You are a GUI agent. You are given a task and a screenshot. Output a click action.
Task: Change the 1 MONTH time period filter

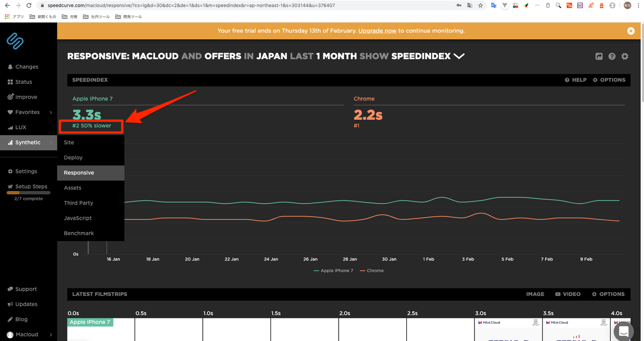[x=336, y=56]
